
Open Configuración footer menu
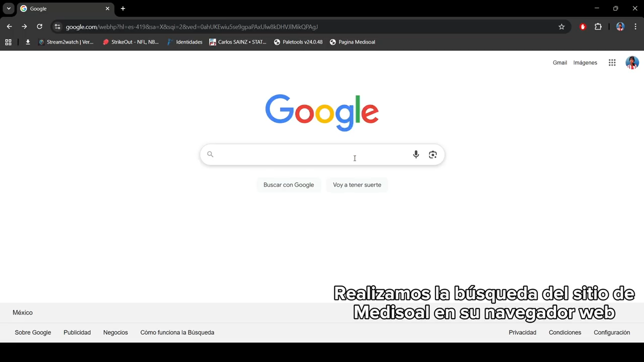click(x=611, y=332)
